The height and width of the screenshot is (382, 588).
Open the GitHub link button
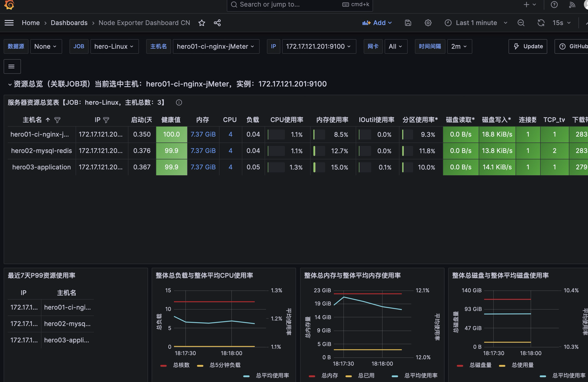click(572, 46)
